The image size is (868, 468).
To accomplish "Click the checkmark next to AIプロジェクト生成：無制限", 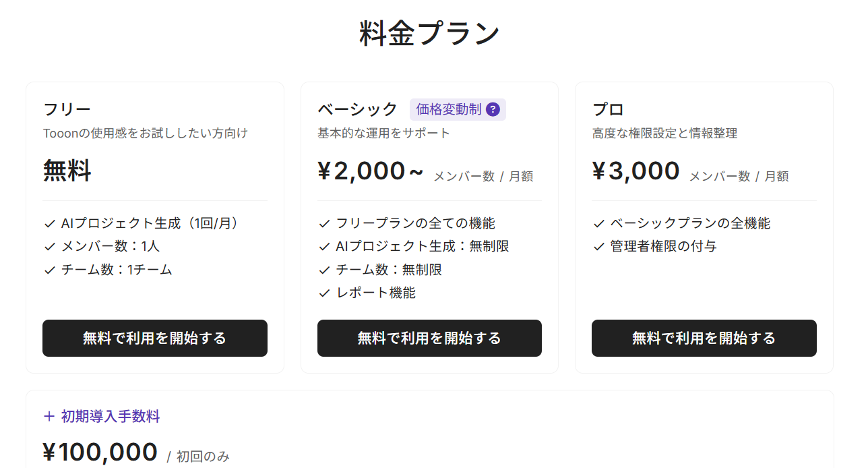I will point(324,247).
